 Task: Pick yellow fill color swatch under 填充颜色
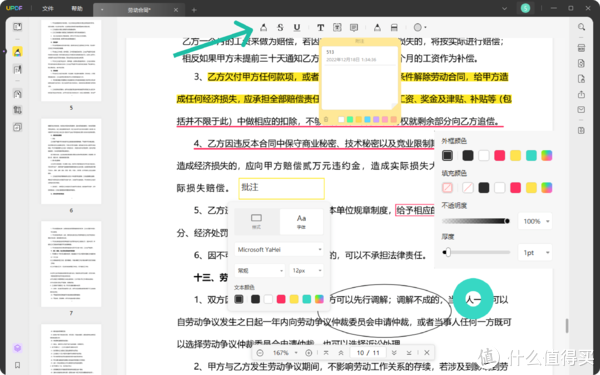531,188
